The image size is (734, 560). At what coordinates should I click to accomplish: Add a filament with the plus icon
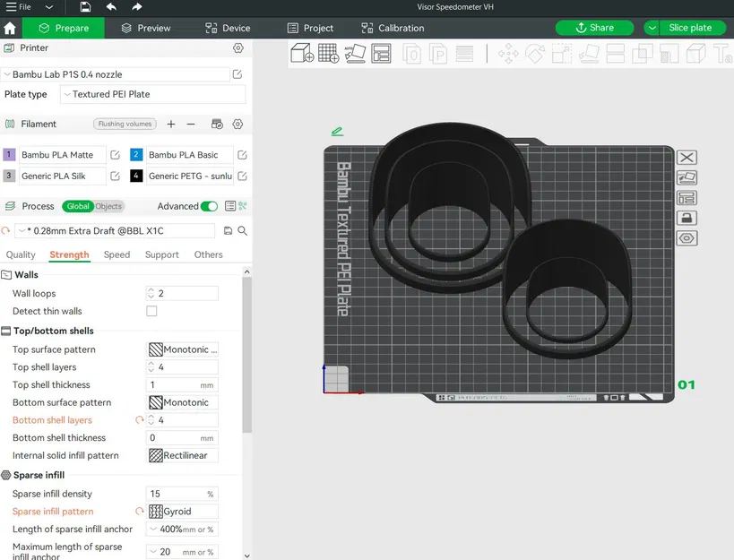(171, 124)
